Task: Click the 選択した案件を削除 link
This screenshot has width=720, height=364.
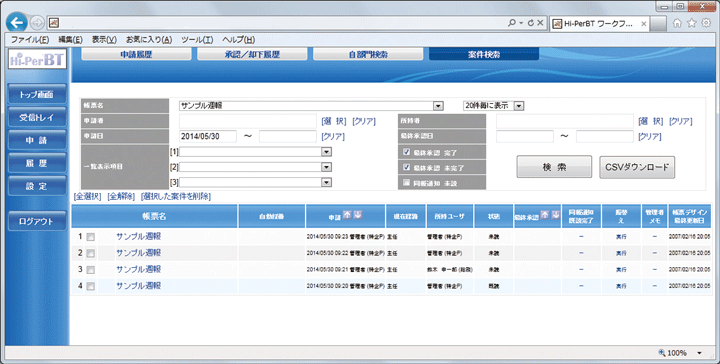Action: point(176,196)
